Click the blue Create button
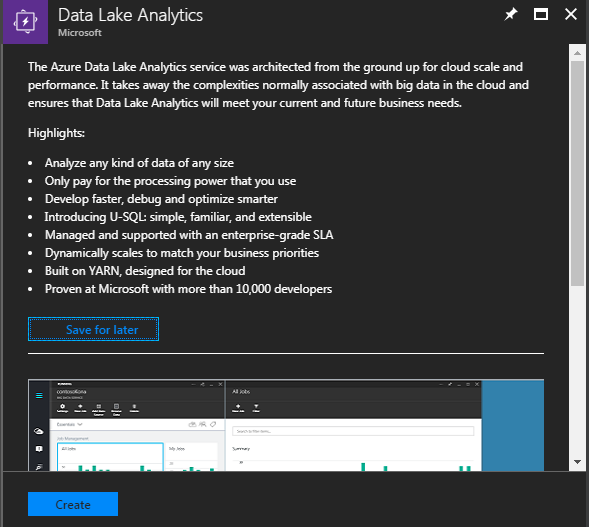The width and height of the screenshot is (589, 527). tap(73, 504)
